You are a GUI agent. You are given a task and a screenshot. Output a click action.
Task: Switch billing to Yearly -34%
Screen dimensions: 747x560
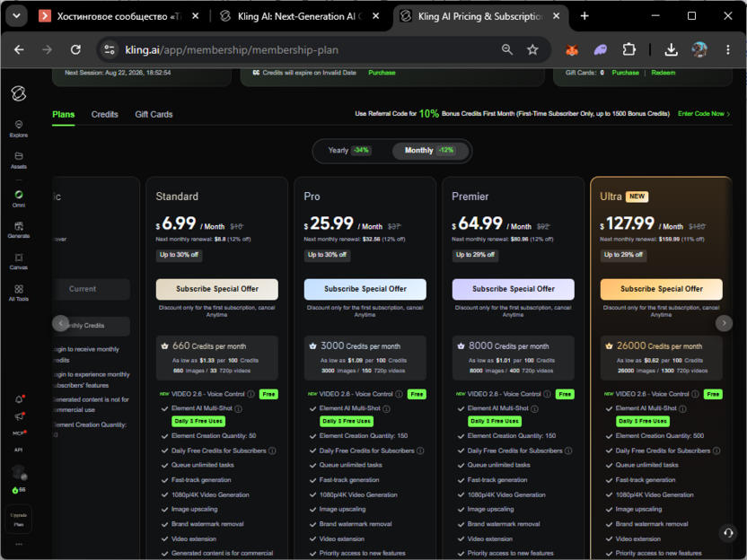(x=348, y=151)
